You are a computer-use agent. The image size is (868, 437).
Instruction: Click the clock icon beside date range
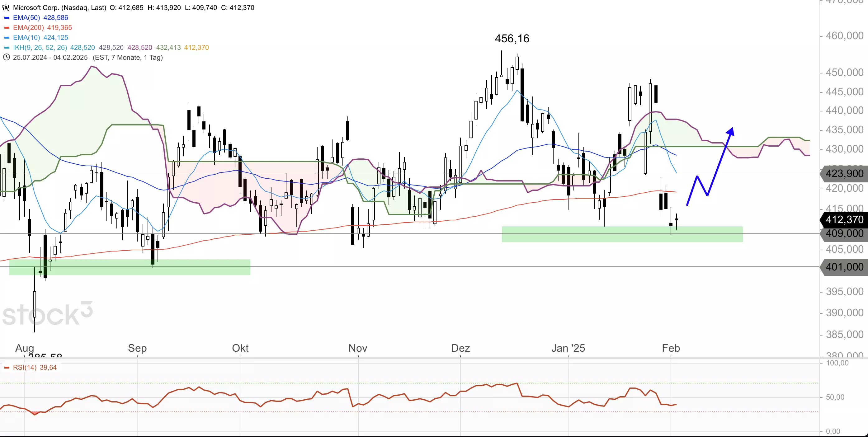tap(6, 57)
